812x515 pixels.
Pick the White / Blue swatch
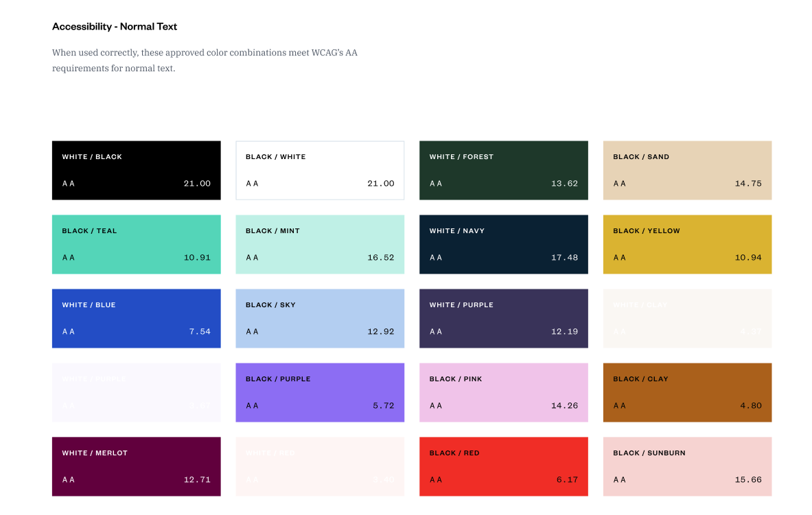click(136, 318)
